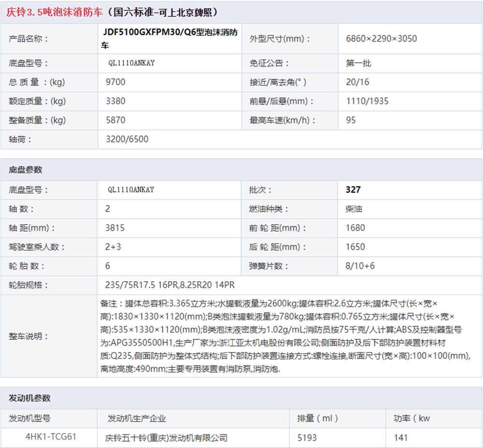Image resolution: width=483 pixels, height=448 pixels.
Task: Select product name JDF5100GXFPM30/Q6型泡沫消防车
Action: tap(170, 39)
